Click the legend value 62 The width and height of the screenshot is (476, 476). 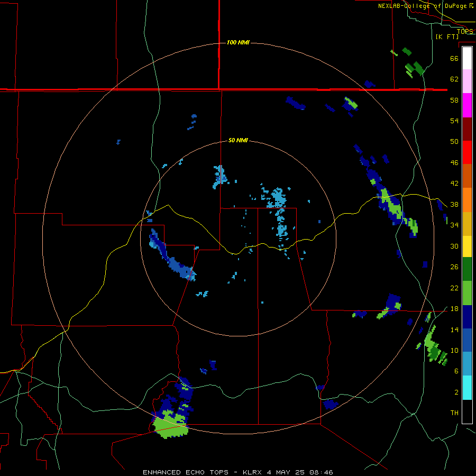(x=454, y=79)
